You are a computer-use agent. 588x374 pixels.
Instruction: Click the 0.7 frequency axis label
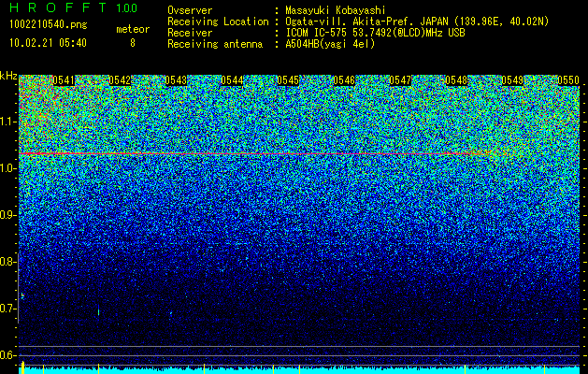[x=8, y=309]
